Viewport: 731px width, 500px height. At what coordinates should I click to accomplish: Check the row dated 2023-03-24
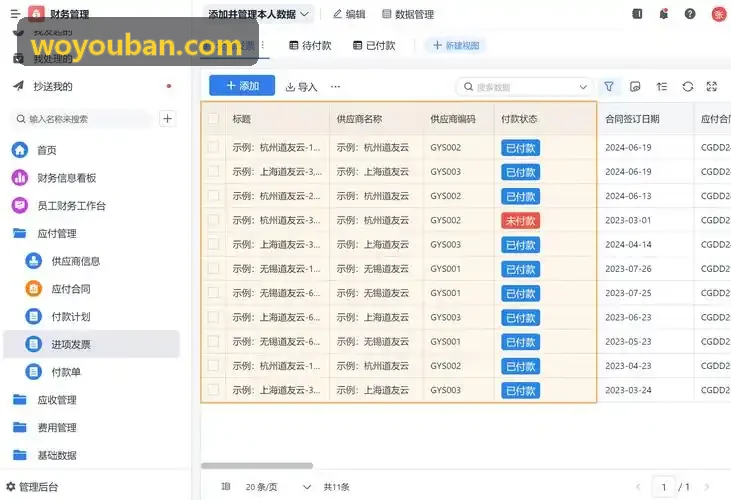213,390
